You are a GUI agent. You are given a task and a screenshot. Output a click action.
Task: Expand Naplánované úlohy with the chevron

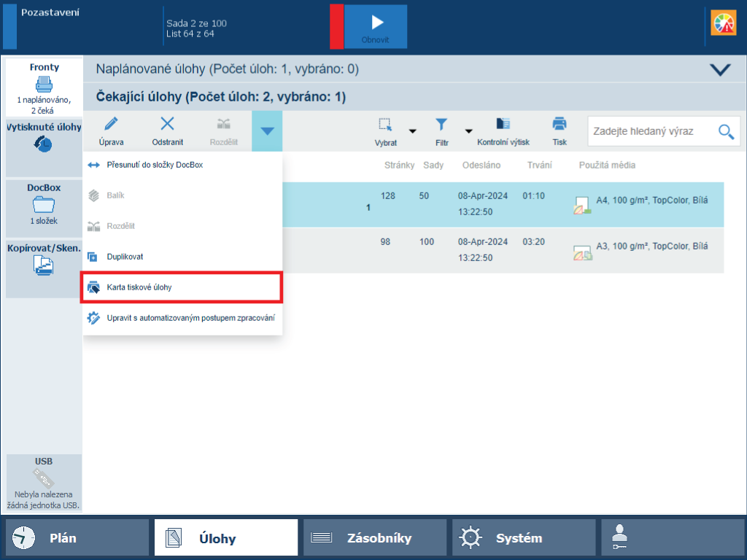click(x=720, y=69)
